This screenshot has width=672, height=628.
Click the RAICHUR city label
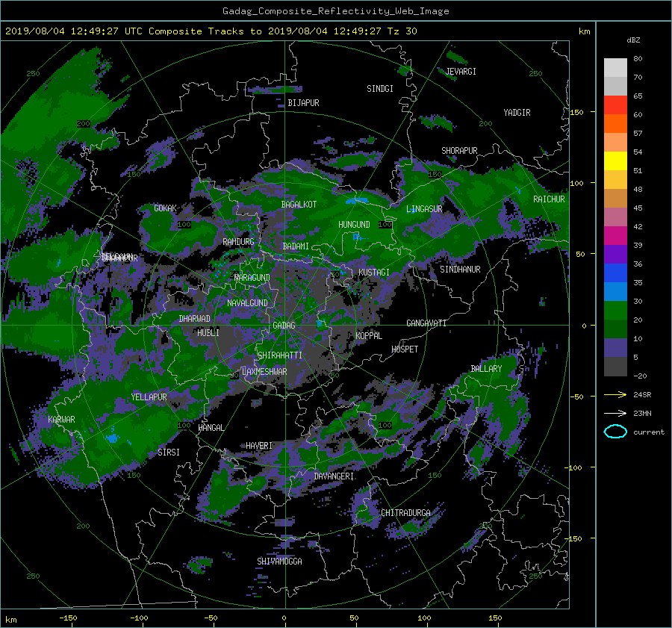549,199
